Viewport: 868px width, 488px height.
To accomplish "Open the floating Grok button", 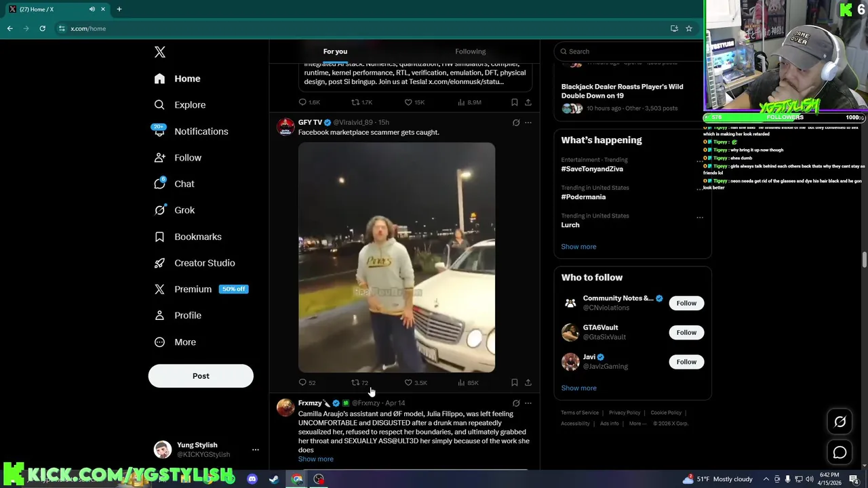I will 840,422.
